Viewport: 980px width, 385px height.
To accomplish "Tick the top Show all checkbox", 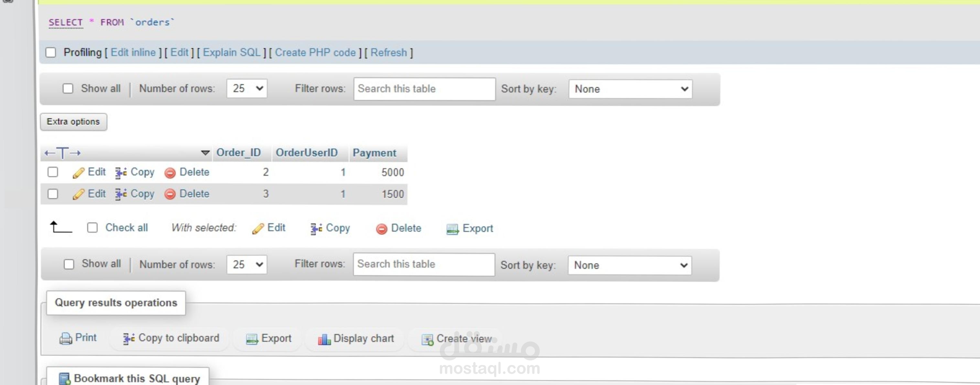I will [68, 89].
